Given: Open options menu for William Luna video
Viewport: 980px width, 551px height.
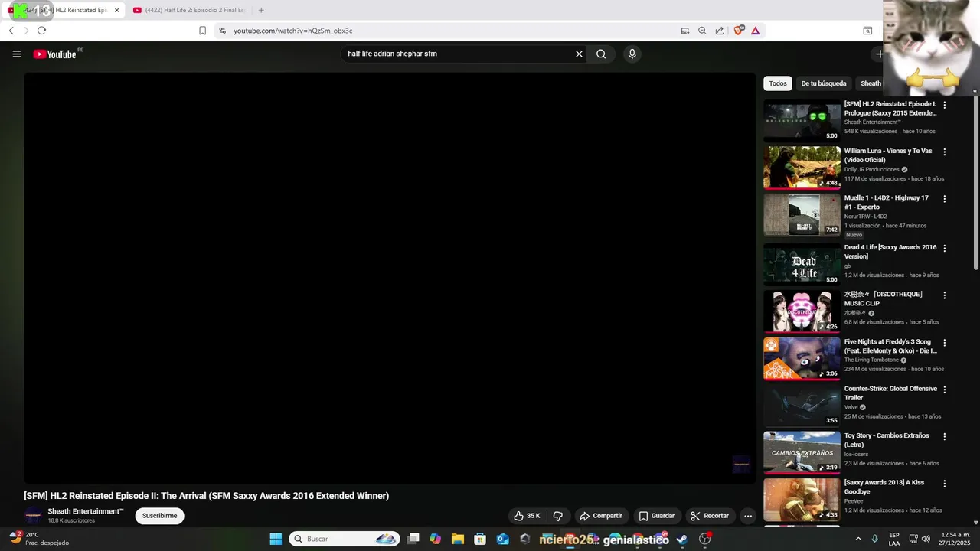Looking at the screenshot, I should click(944, 152).
